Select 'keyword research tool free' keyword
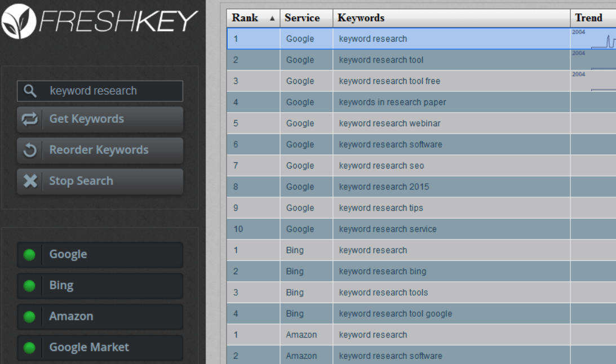This screenshot has width=616, height=364. tap(389, 81)
